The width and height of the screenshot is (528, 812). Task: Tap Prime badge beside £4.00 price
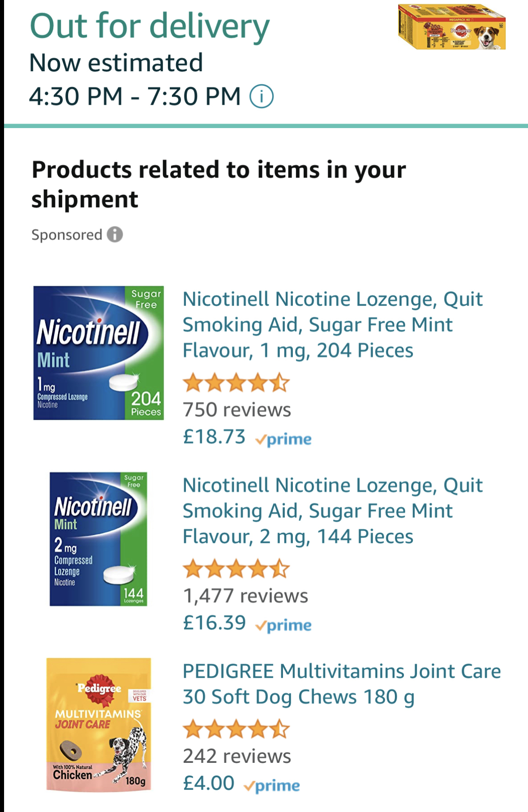[x=272, y=786]
